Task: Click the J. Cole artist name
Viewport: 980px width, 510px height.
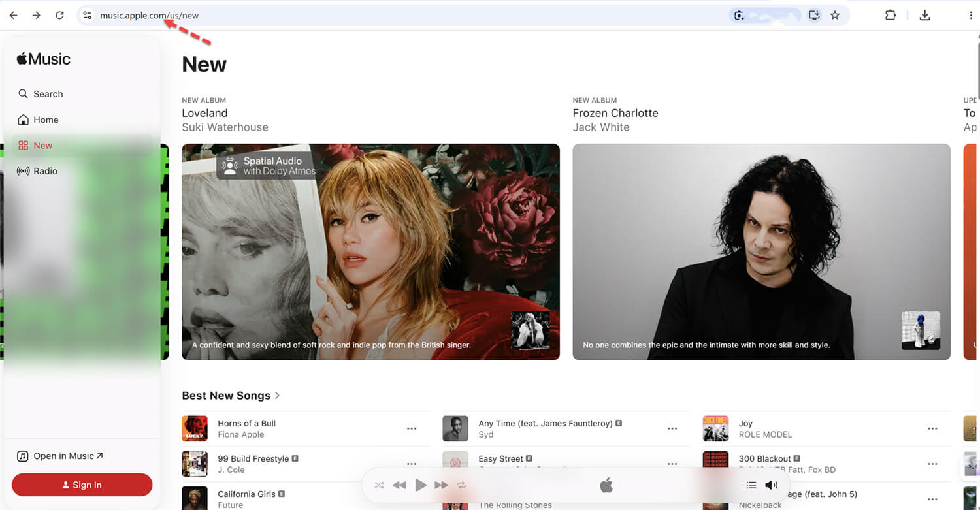Action: (231, 470)
